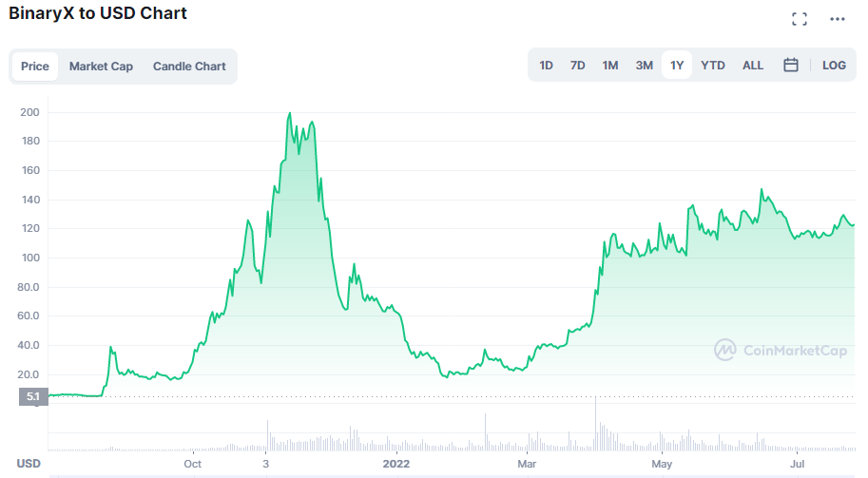Click the 60.0 y-axis label
This screenshot has width=868, height=478.
tap(29, 315)
